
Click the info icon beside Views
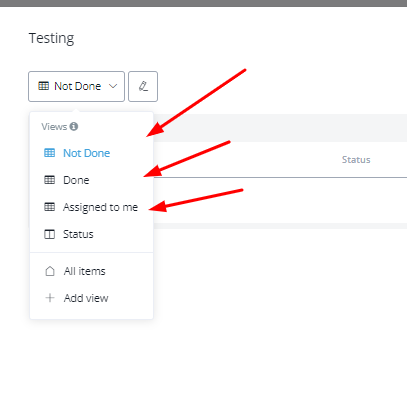pyautogui.click(x=74, y=126)
